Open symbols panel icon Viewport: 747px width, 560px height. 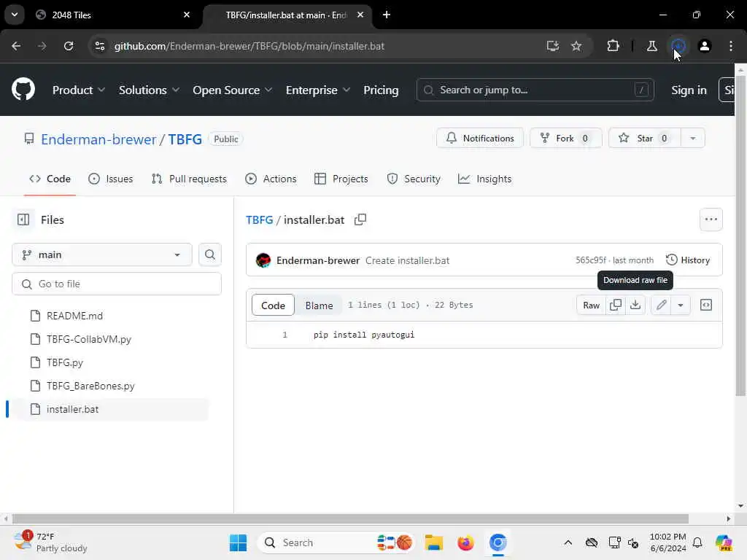pos(706,305)
